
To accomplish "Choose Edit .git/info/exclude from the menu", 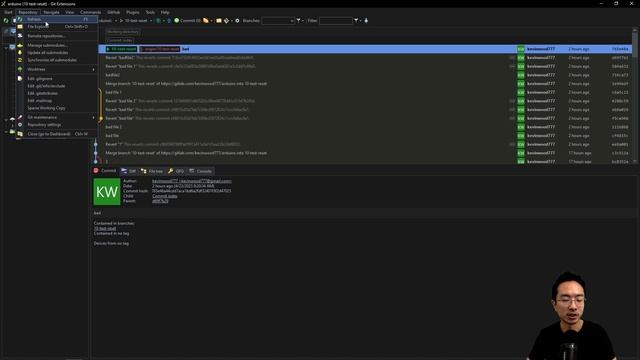I will point(57,86).
